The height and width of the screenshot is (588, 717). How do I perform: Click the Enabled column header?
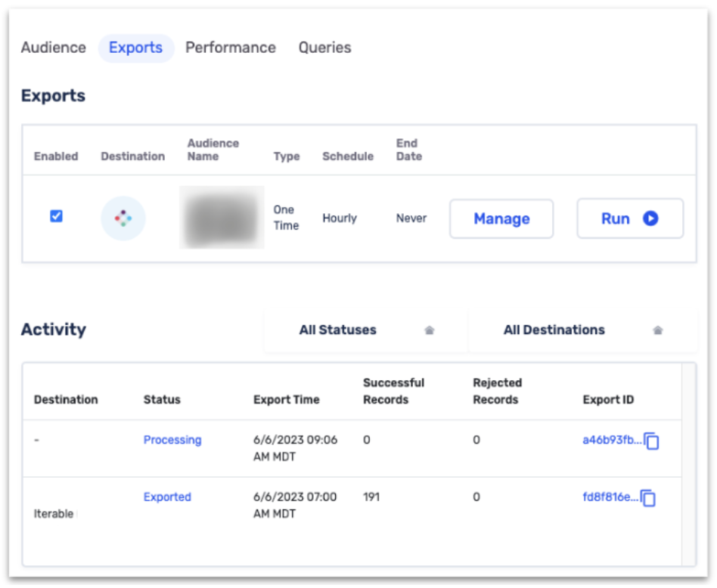click(56, 156)
